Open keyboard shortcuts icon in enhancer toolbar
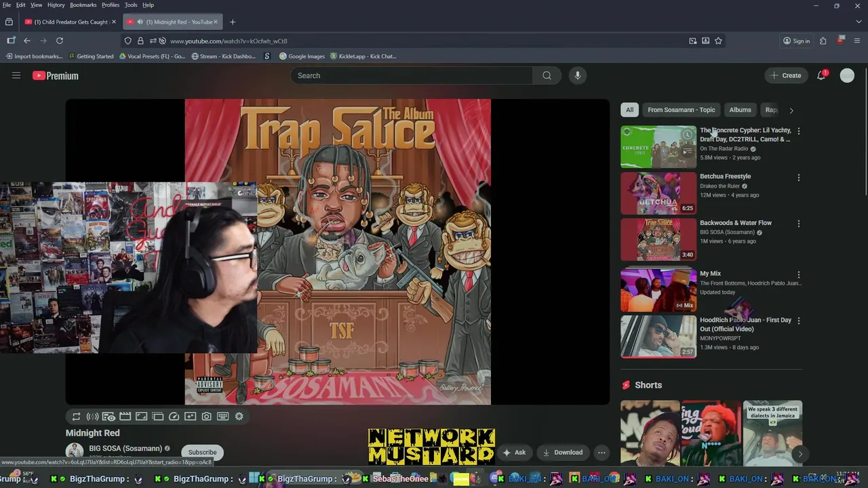The height and width of the screenshot is (488, 868). [222, 416]
